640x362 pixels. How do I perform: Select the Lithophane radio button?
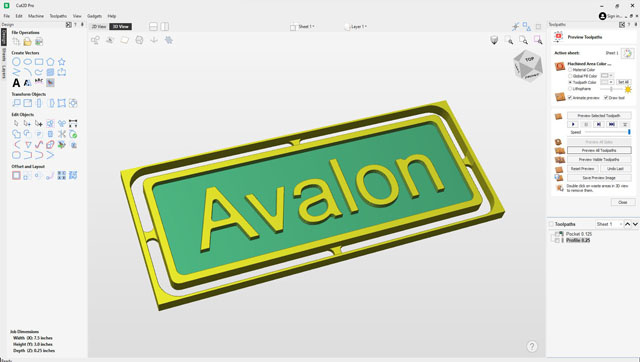(x=570, y=89)
